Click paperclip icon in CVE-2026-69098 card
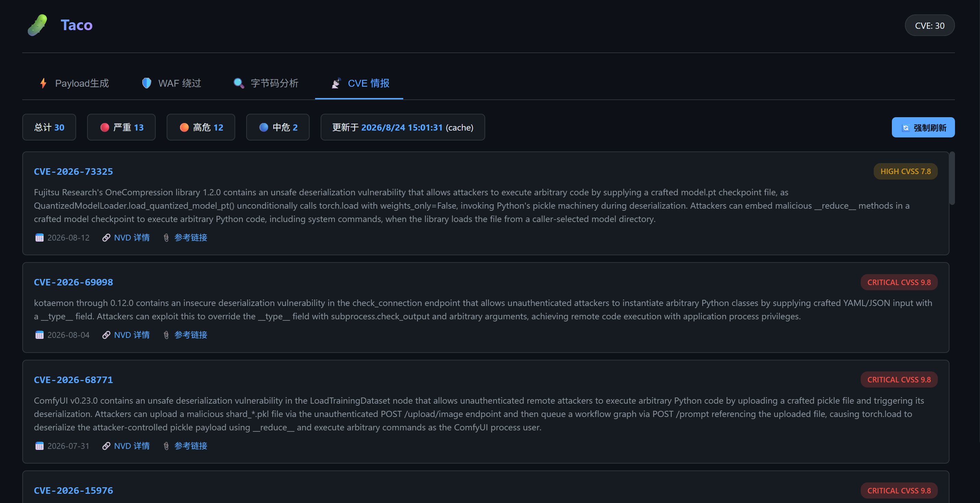Screen dimensions: 980x503 tap(166, 335)
